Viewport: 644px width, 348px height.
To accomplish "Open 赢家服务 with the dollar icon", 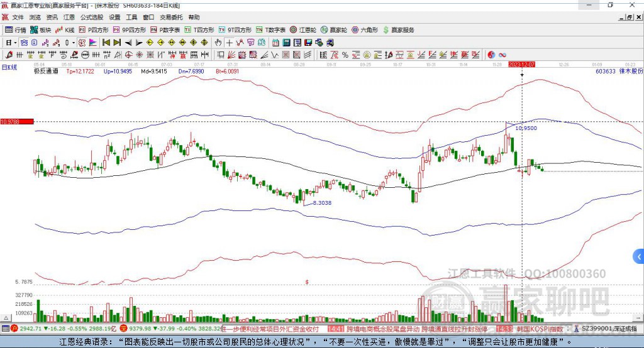I will (398, 30).
